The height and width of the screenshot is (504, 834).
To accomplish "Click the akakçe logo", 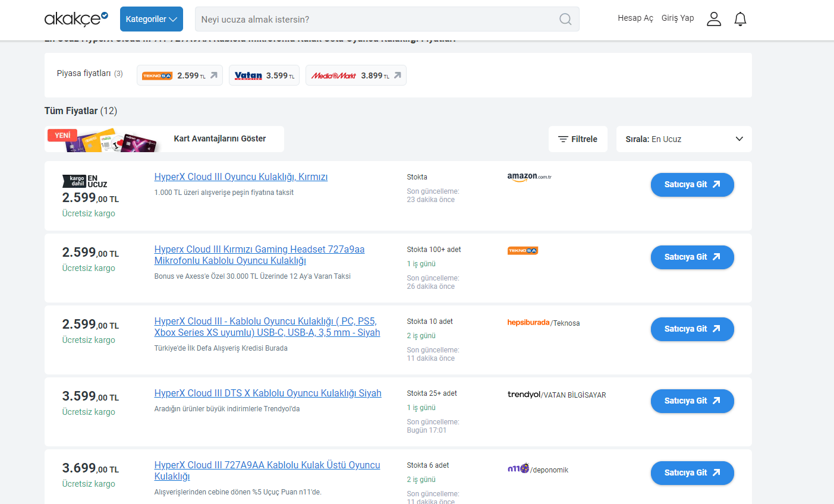I will (76, 19).
